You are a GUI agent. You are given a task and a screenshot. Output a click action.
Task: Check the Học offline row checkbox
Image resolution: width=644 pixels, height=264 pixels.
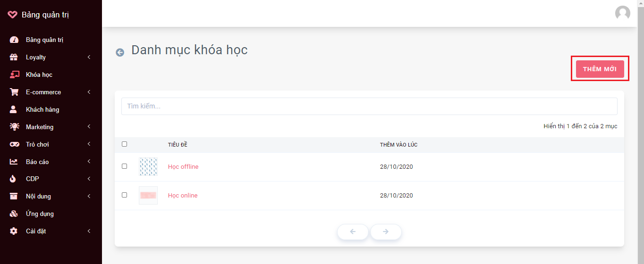pyautogui.click(x=124, y=166)
